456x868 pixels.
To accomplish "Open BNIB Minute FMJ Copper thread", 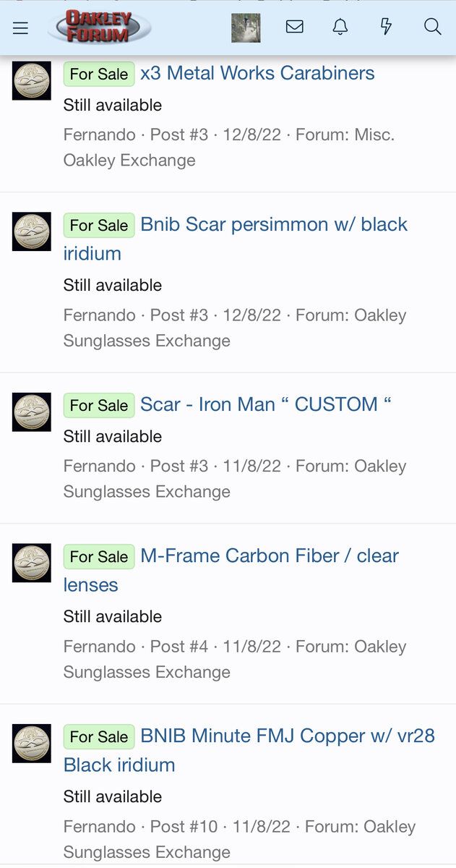I will (287, 736).
